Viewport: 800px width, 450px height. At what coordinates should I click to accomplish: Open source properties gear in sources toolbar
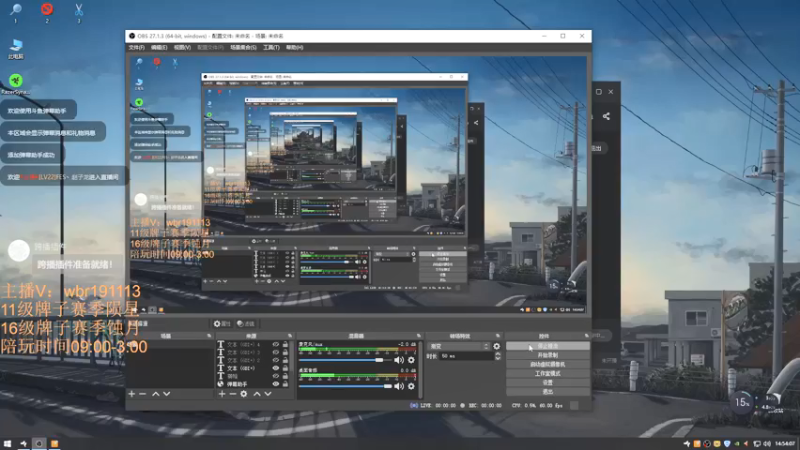244,394
